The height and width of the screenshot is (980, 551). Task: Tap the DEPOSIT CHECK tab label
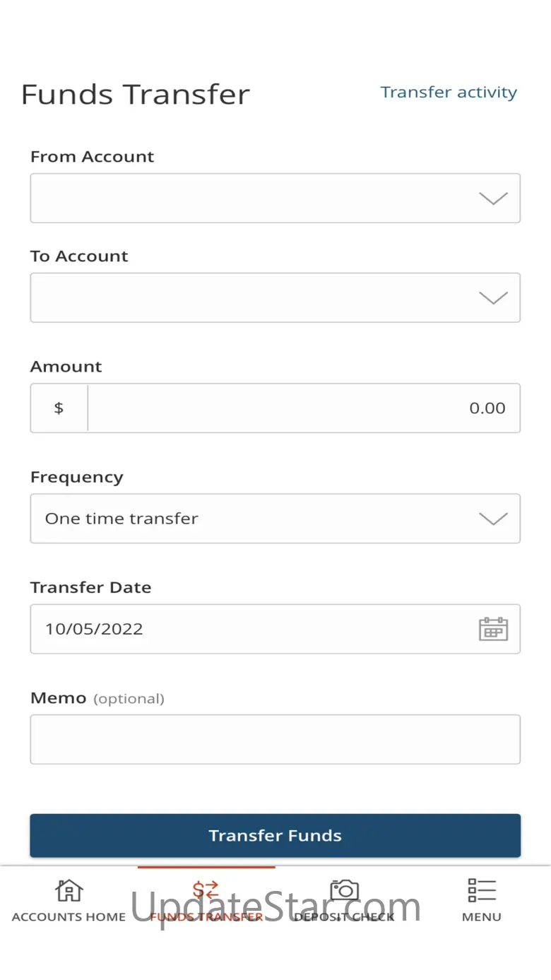344,917
